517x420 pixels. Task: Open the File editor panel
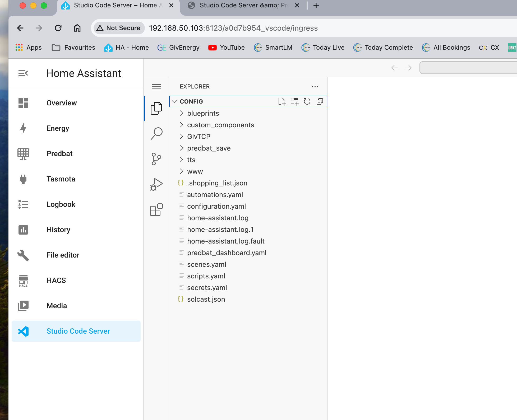76,255
